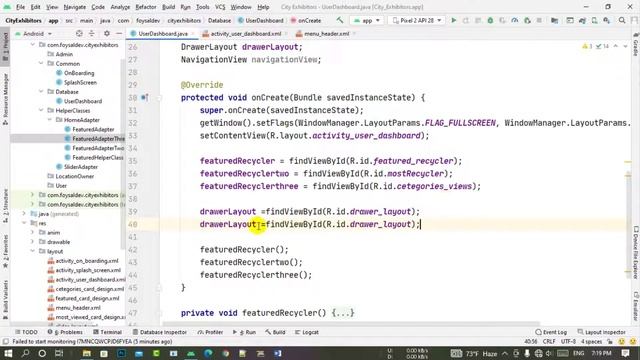Open the profiler gauge icon in the toolbar
This screenshot has width=640, height=360.
[x=515, y=20]
